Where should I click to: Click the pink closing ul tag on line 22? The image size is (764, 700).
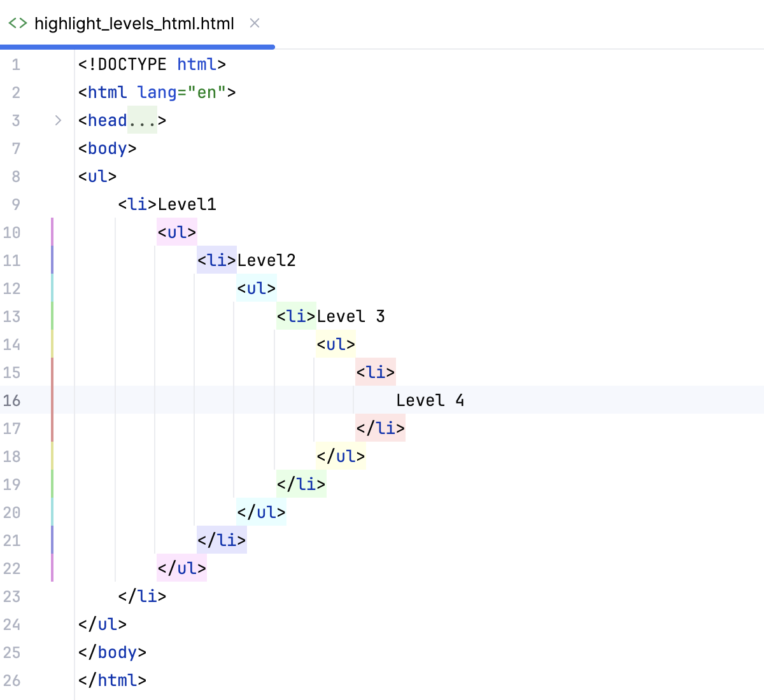(182, 568)
